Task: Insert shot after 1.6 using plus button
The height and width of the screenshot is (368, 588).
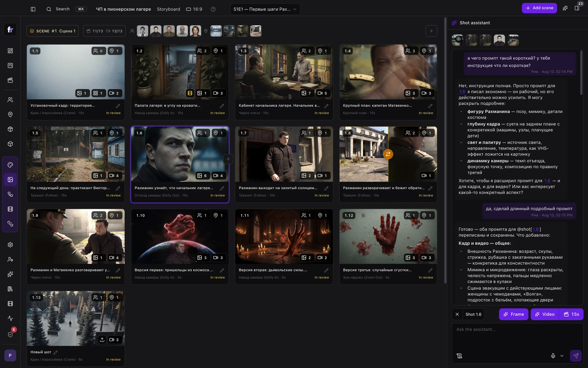Action: tap(228, 159)
